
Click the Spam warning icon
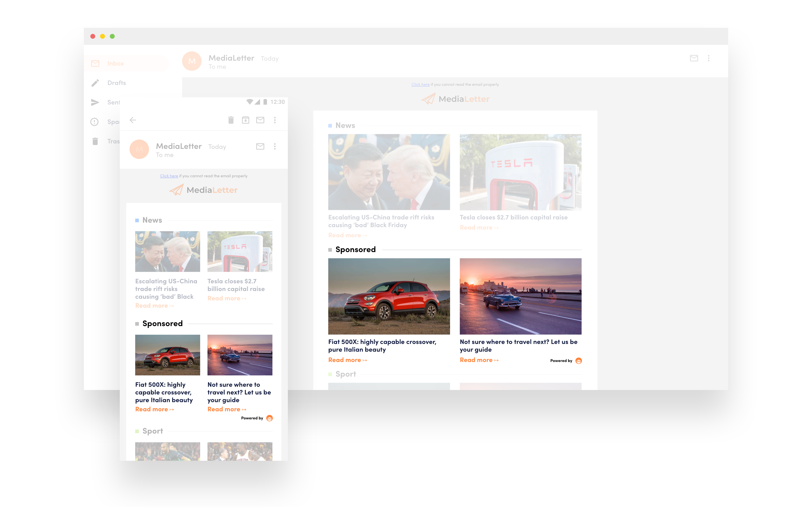click(95, 122)
